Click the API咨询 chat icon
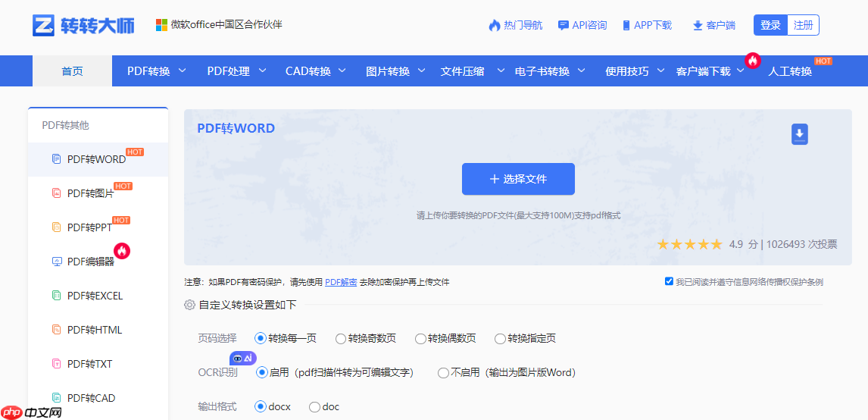 [x=563, y=26]
